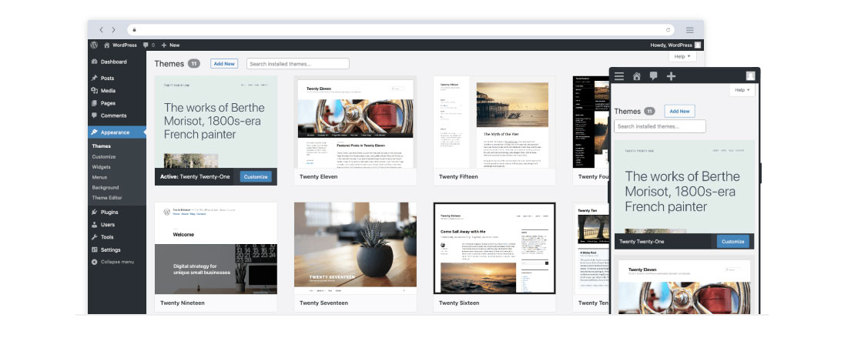Click Customize button in mobile view

(733, 241)
